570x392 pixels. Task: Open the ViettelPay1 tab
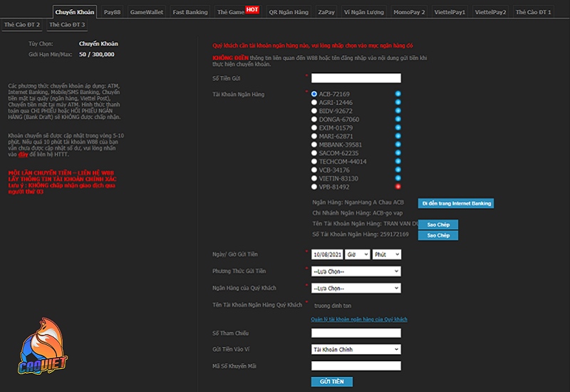pos(450,12)
